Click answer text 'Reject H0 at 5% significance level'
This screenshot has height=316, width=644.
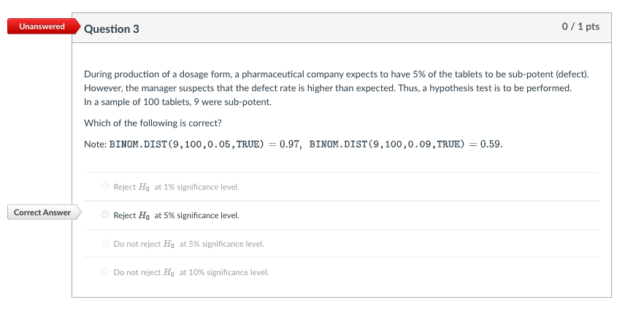click(x=176, y=215)
